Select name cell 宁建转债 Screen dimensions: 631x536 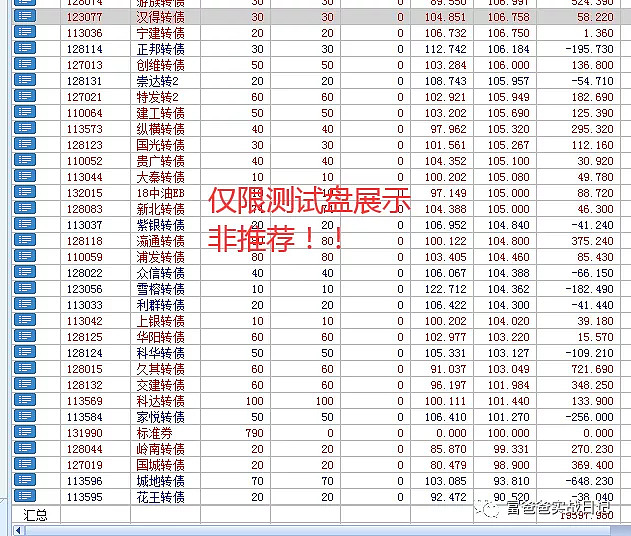[160, 33]
